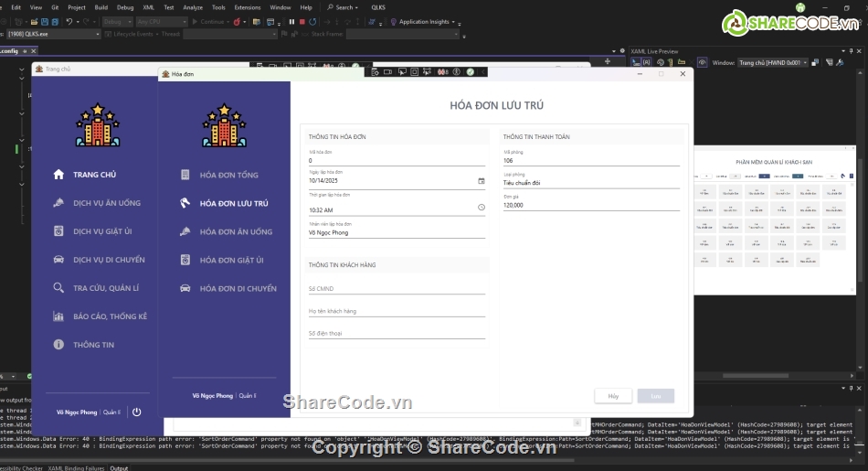Open the Extensions menu
Screen dimensions: 868x471
(x=247, y=7)
